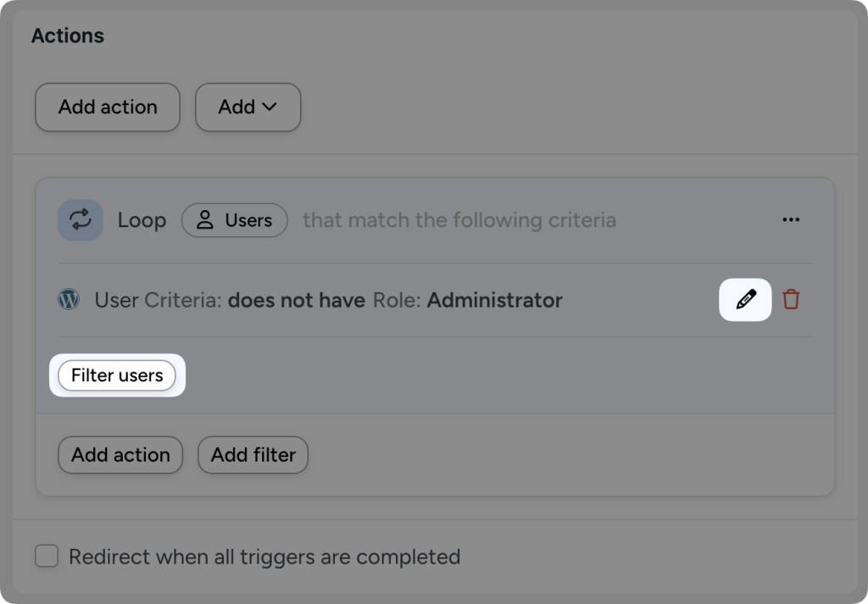The image size is (868, 604).
Task: Enable Redirect when all triggers are completed
Action: 46,557
